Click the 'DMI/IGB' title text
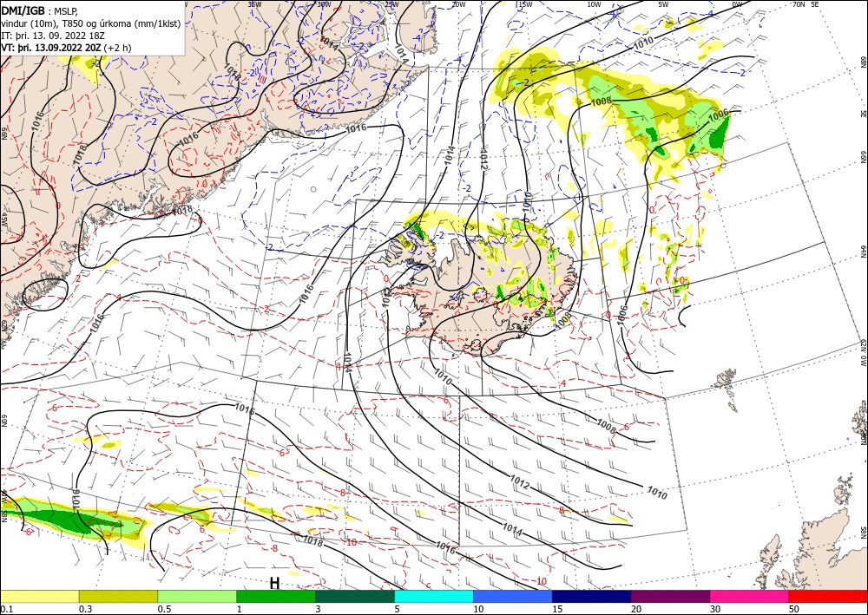The width and height of the screenshot is (868, 615). click(23, 10)
